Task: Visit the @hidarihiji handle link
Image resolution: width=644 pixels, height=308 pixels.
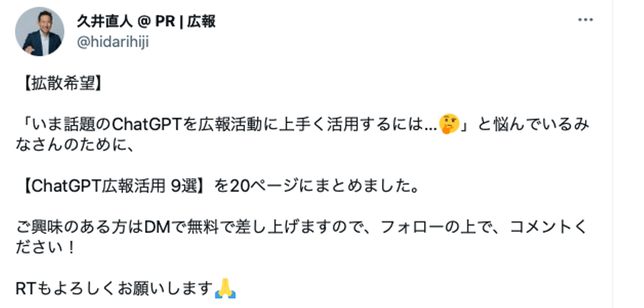Action: click(113, 42)
